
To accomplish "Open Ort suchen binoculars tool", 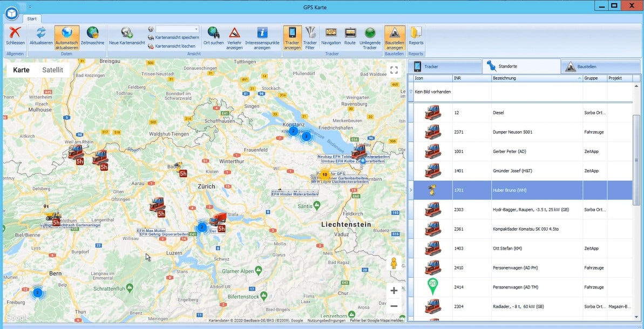I will pos(213,33).
